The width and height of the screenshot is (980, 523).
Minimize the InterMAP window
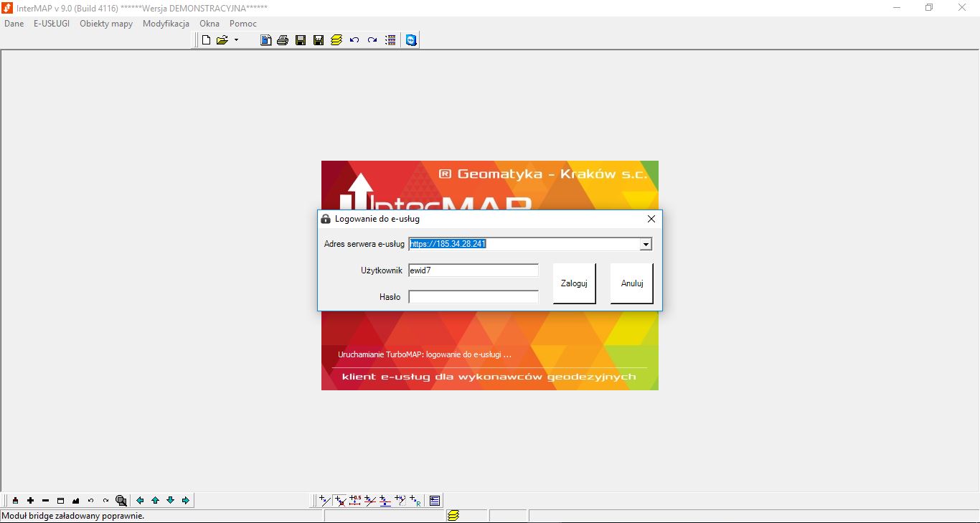pyautogui.click(x=897, y=8)
